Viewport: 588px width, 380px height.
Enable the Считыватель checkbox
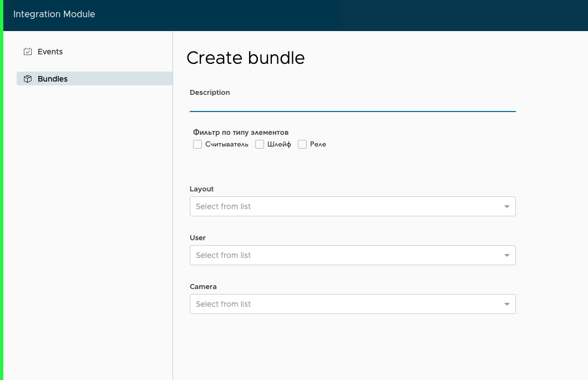coord(197,144)
